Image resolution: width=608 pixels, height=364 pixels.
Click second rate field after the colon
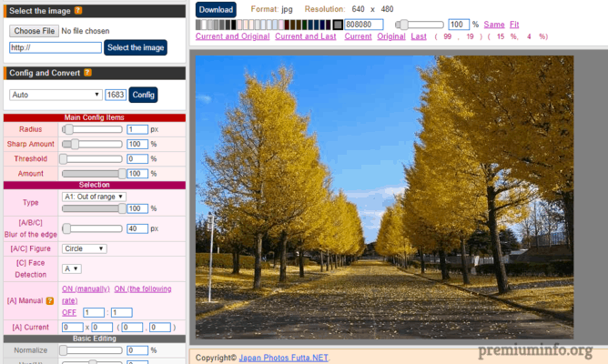(x=121, y=312)
